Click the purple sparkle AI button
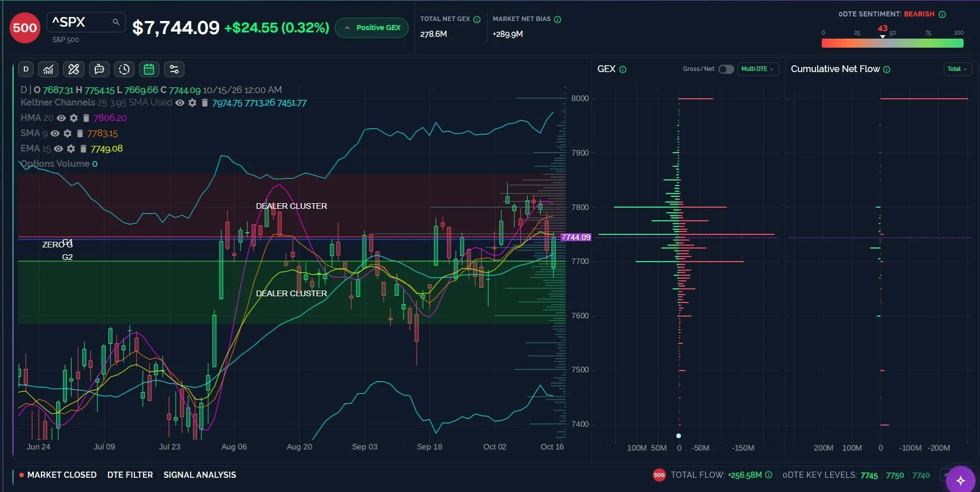The height and width of the screenshot is (492, 980). (960, 480)
